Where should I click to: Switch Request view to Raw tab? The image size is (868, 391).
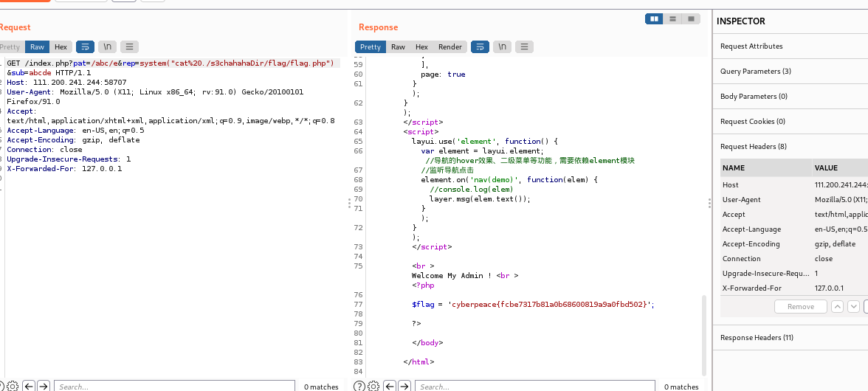[37, 47]
